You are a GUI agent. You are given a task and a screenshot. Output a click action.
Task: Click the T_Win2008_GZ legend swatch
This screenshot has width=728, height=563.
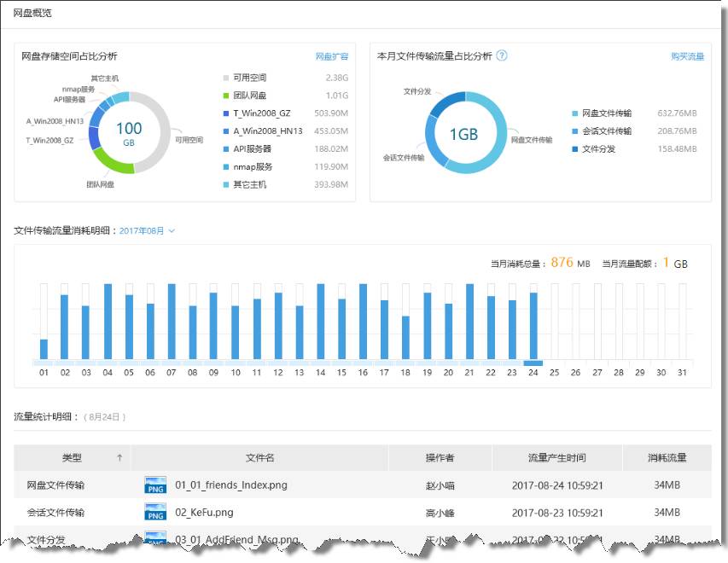click(226, 113)
